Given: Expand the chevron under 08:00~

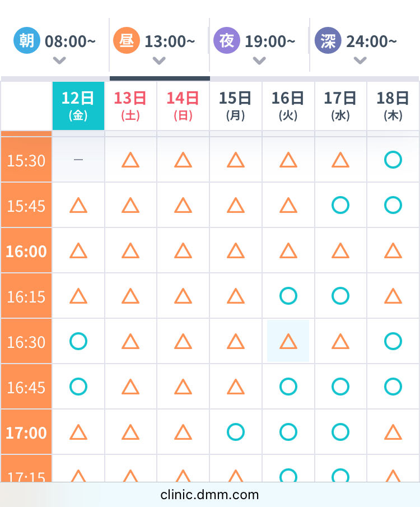Looking at the screenshot, I should click(x=59, y=61).
